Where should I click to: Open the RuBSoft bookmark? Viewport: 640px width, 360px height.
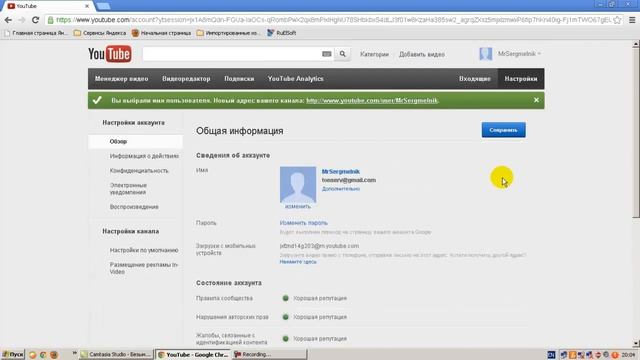(x=282, y=33)
